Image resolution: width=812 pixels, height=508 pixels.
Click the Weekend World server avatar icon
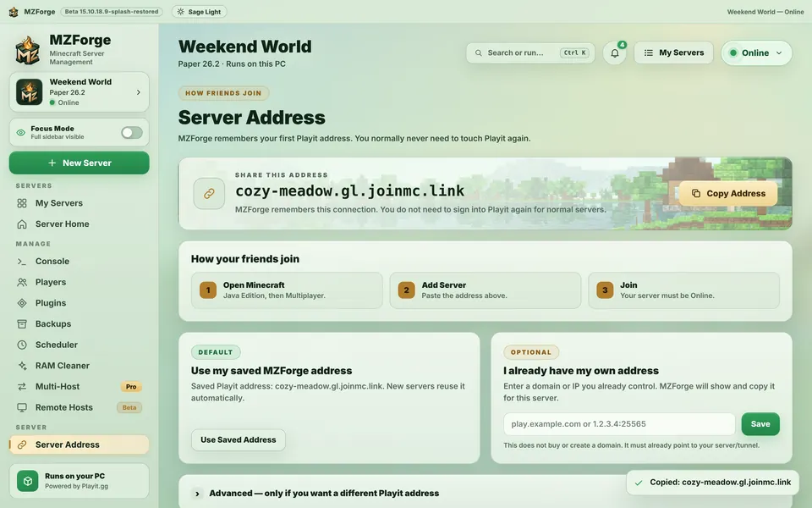tap(29, 91)
